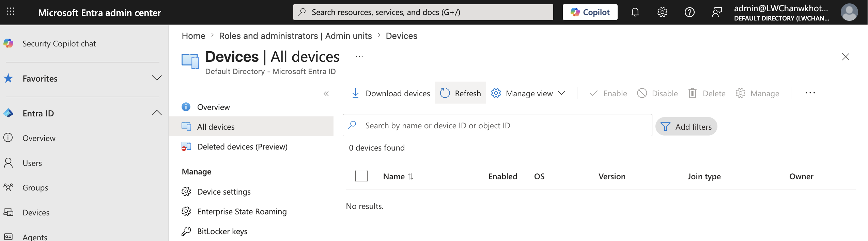Click the account avatar picture
Screen dimensions: 868x241
[x=849, y=12]
